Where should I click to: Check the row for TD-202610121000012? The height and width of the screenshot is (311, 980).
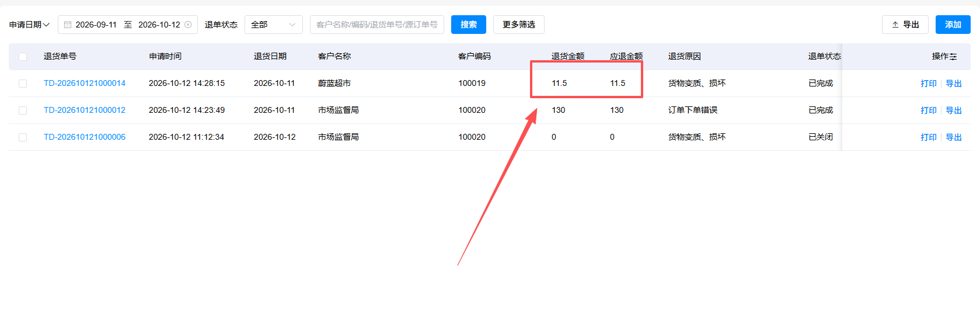click(23, 110)
